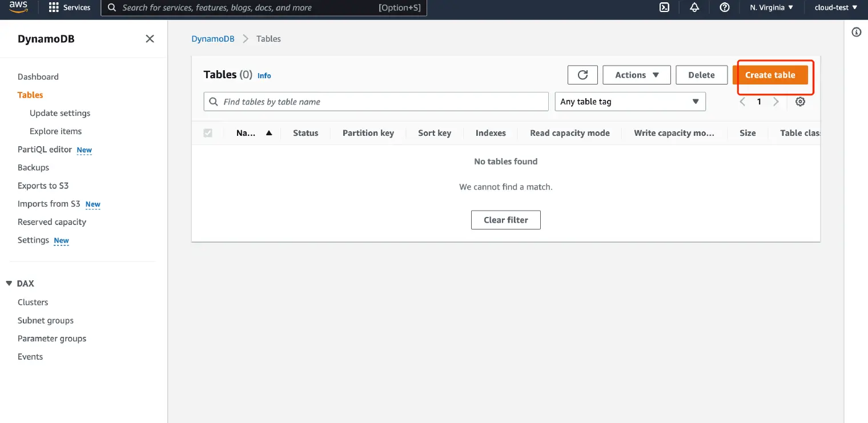The image size is (868, 423).
Task: Refresh the tables list
Action: (x=582, y=75)
